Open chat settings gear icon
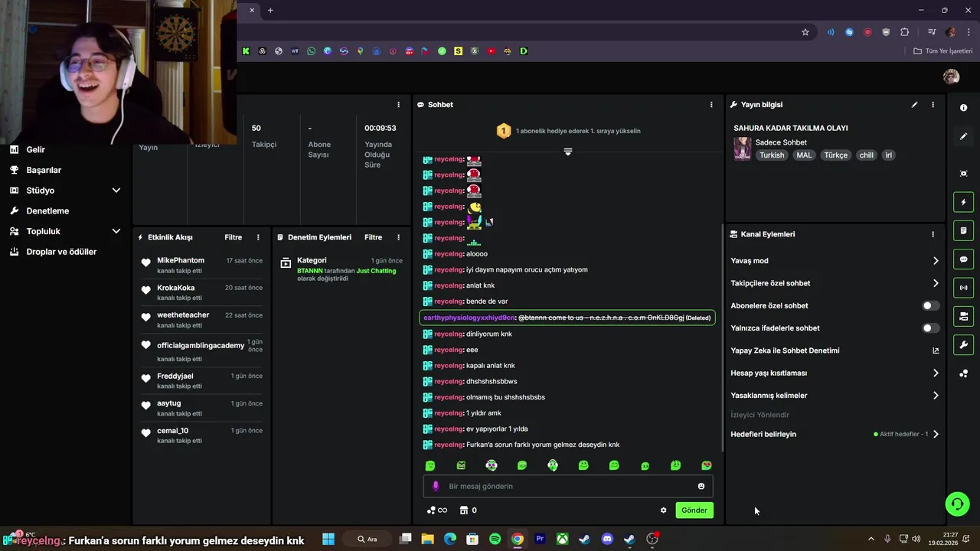This screenshot has height=551, width=980. pos(664,510)
